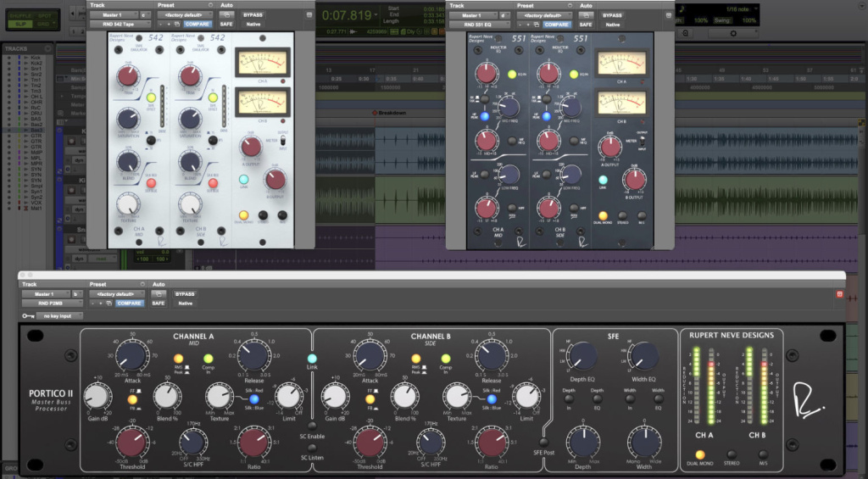The height and width of the screenshot is (479, 868).
Task: Click CH A Trim knob in 542 Tape
Action: click(x=128, y=76)
